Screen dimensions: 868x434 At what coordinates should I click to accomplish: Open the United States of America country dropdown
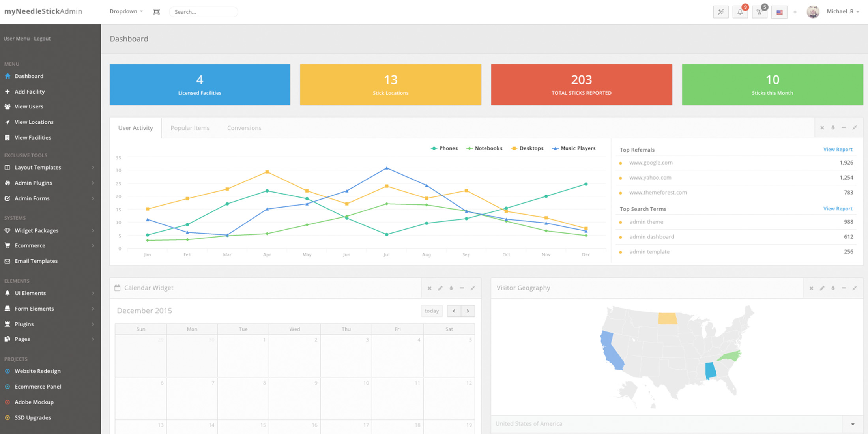click(677, 424)
